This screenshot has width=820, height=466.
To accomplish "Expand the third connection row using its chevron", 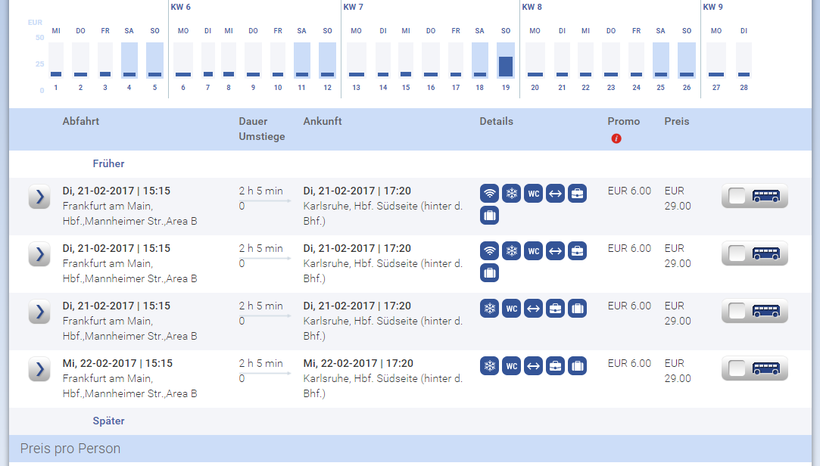I will [x=39, y=312].
